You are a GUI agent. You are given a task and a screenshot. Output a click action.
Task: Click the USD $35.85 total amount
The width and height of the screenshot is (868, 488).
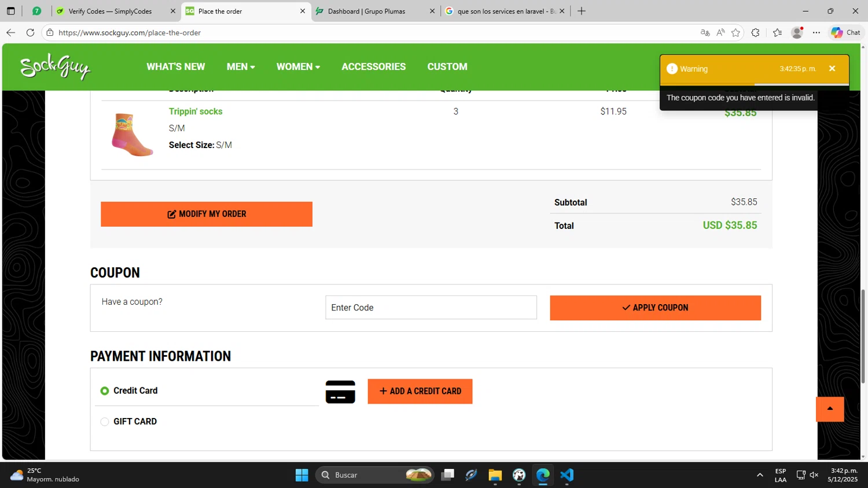coord(730,225)
